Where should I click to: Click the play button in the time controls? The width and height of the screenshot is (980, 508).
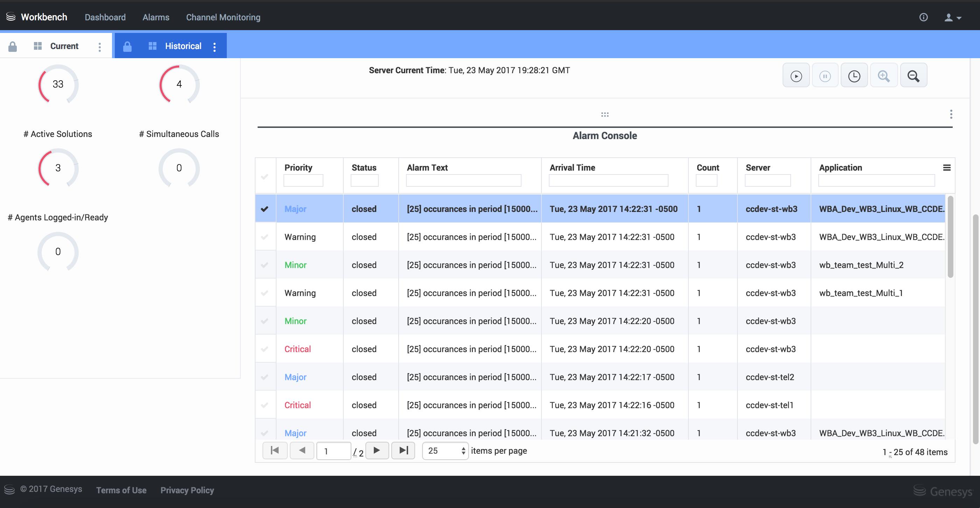[796, 76]
